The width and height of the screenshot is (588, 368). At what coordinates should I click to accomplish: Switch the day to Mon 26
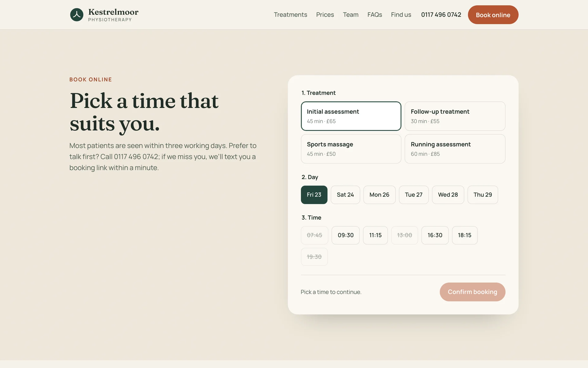pos(379,195)
